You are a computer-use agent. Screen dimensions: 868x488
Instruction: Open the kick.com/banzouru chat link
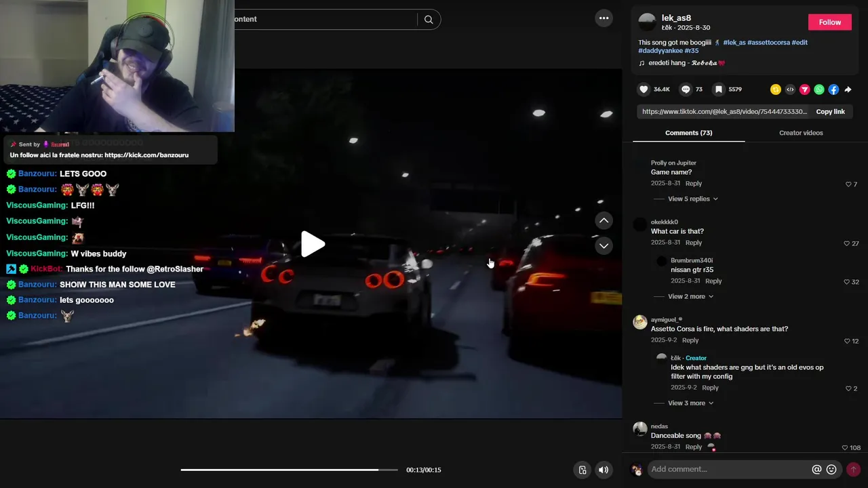click(x=146, y=155)
